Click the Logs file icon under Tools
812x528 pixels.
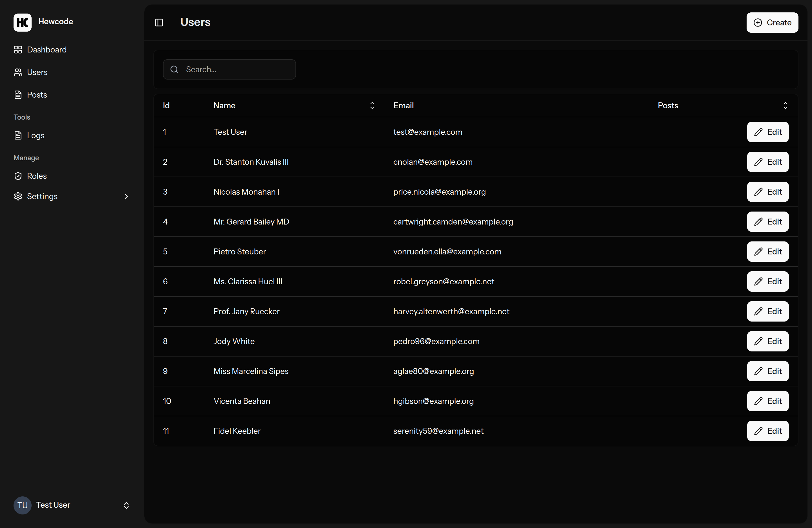coord(18,135)
